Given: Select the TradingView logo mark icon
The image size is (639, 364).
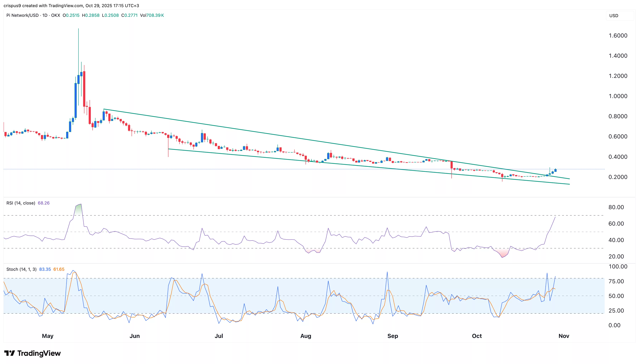Looking at the screenshot, I should (10, 353).
